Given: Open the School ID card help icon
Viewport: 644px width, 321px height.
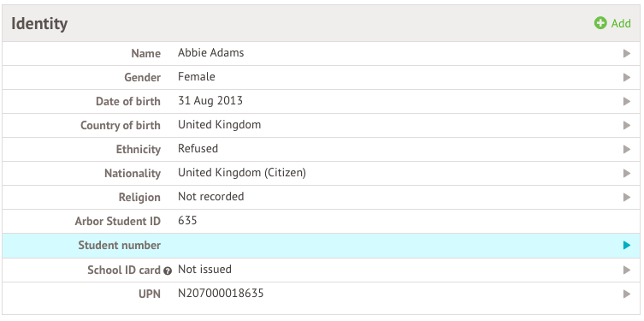Looking at the screenshot, I should pyautogui.click(x=167, y=270).
